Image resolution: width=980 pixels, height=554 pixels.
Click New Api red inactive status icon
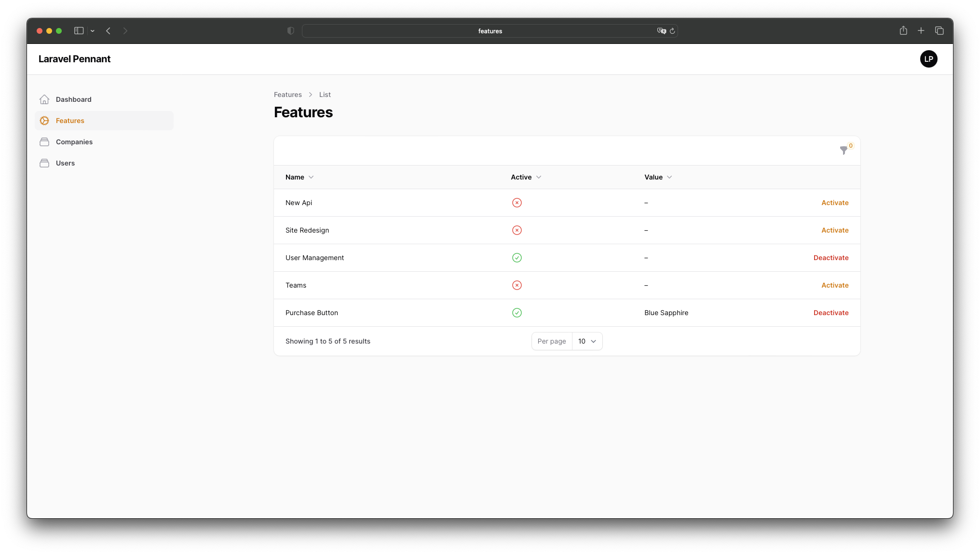click(x=517, y=203)
